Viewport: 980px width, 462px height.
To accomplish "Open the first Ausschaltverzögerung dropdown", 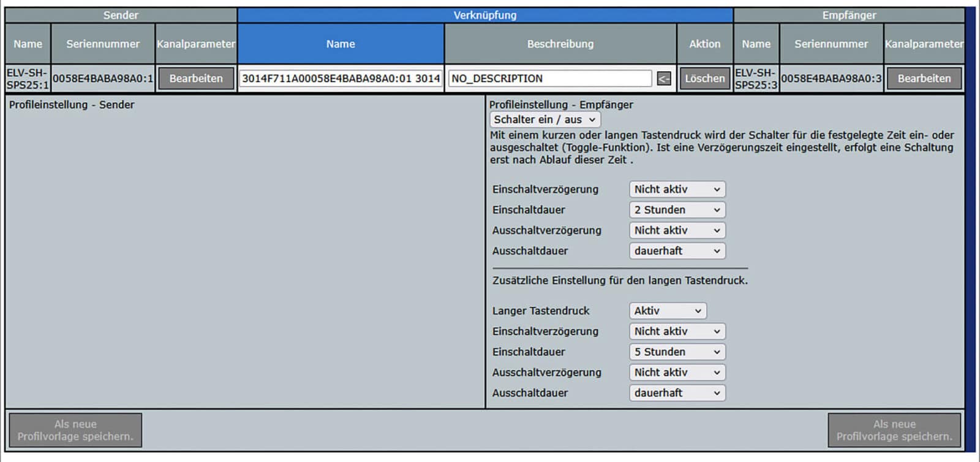I will coord(677,230).
